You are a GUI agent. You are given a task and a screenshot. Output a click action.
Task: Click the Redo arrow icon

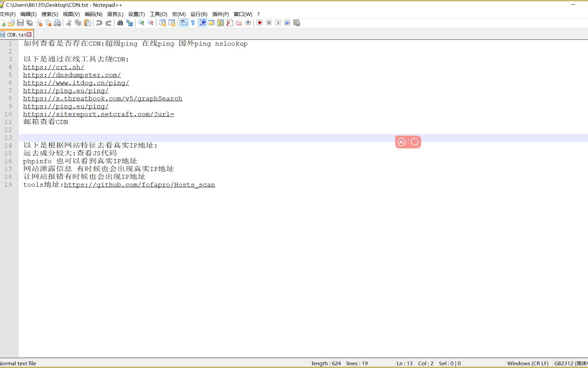108,23
